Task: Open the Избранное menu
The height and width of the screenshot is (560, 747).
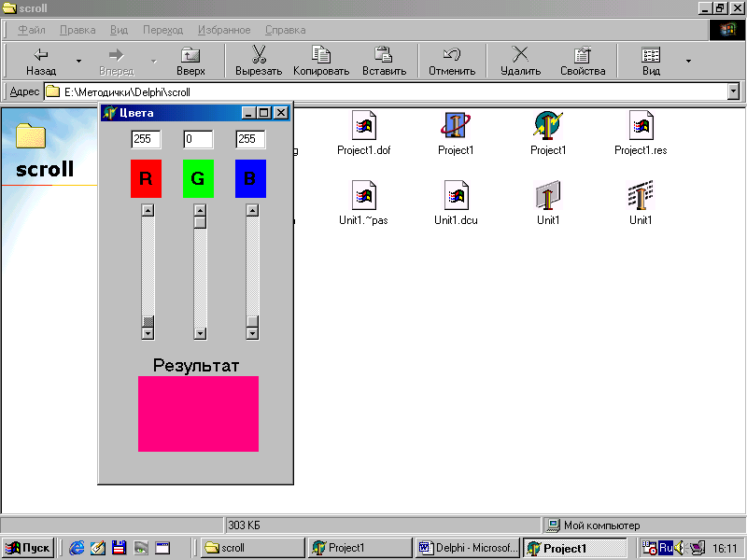Action: click(224, 30)
